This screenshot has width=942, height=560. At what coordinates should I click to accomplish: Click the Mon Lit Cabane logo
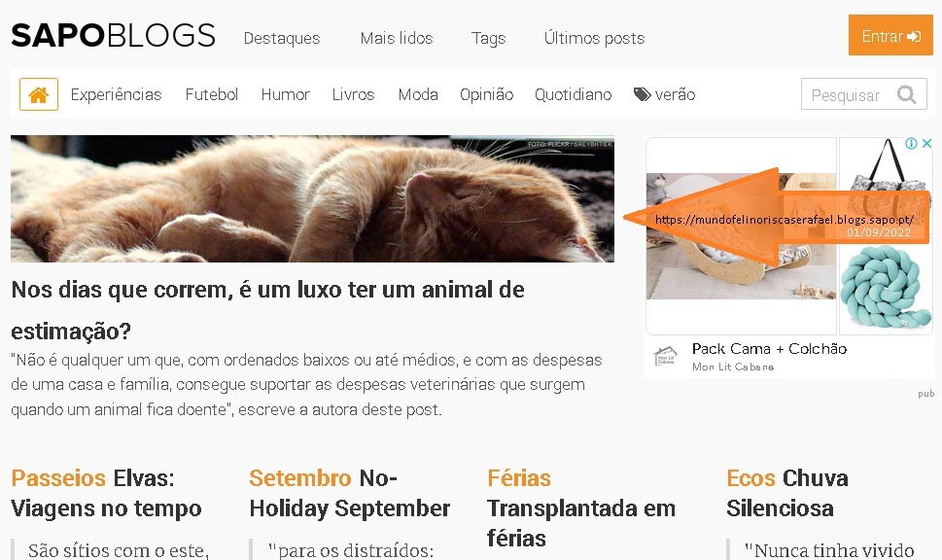coord(665,356)
